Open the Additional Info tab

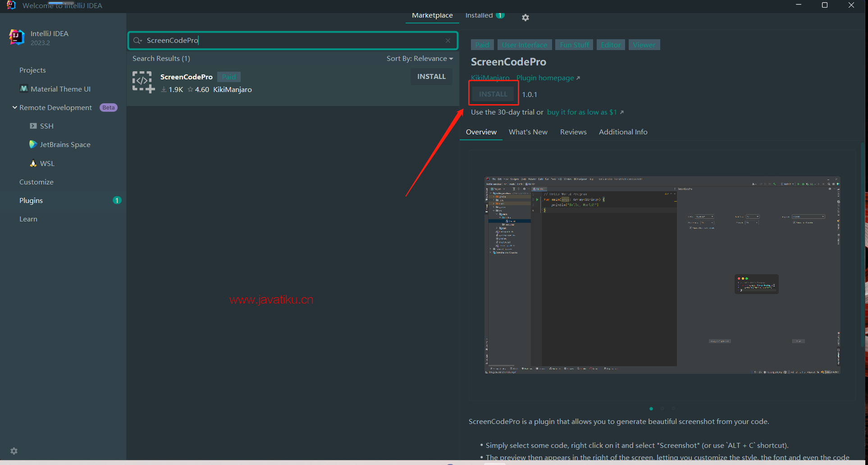click(623, 132)
